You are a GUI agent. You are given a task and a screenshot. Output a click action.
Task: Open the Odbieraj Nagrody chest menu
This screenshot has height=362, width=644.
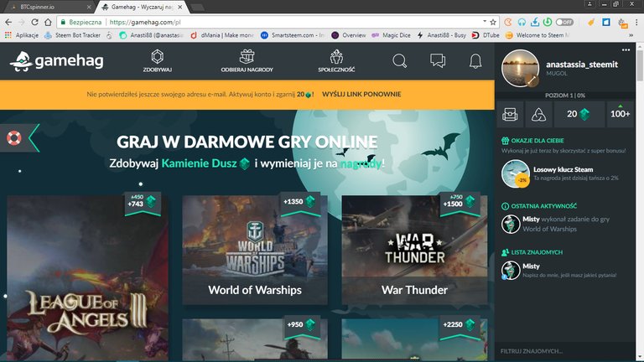[247, 61]
